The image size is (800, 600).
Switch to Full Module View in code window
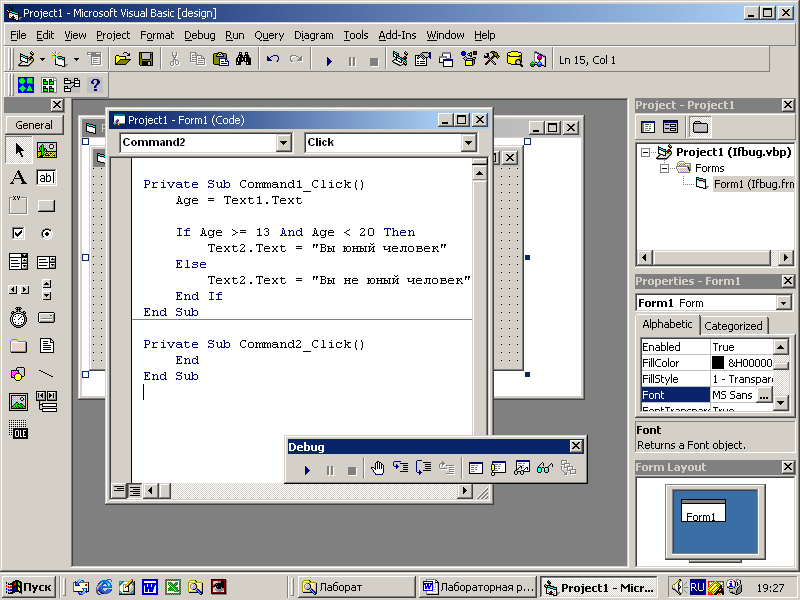click(x=135, y=491)
